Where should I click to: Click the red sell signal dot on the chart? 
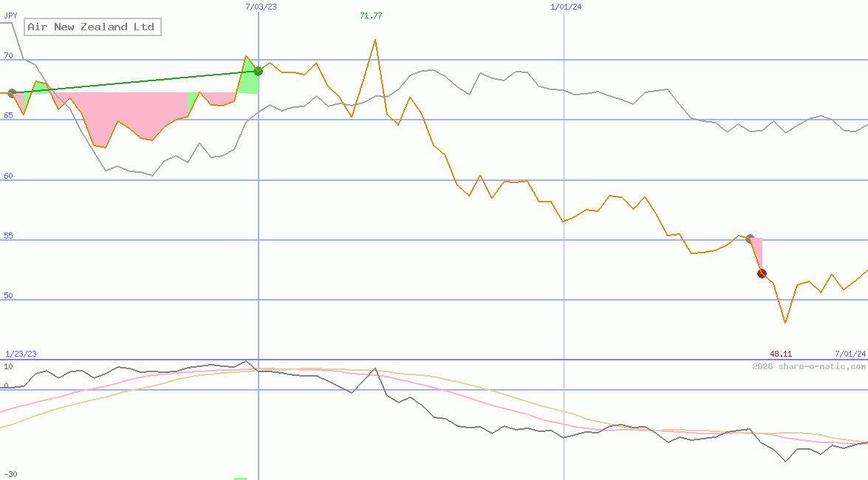762,272
